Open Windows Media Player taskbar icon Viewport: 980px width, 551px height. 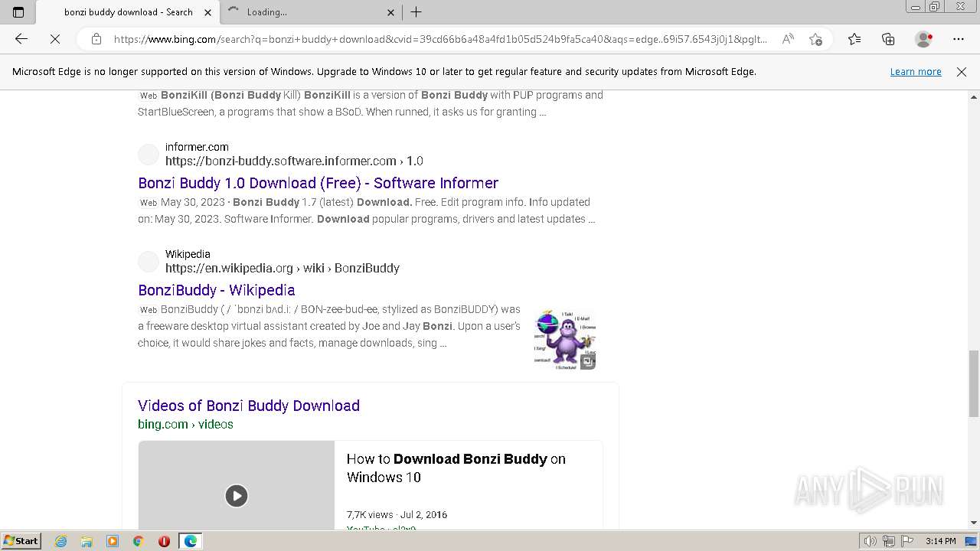pyautogui.click(x=113, y=541)
